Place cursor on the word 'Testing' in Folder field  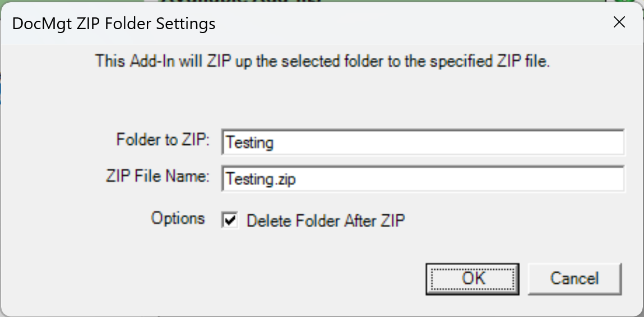click(250, 143)
